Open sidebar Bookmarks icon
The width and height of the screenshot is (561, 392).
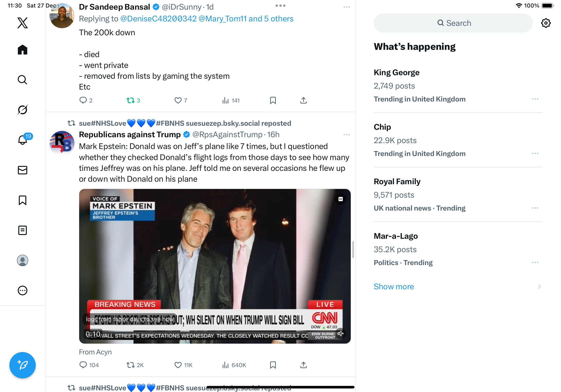(x=23, y=200)
